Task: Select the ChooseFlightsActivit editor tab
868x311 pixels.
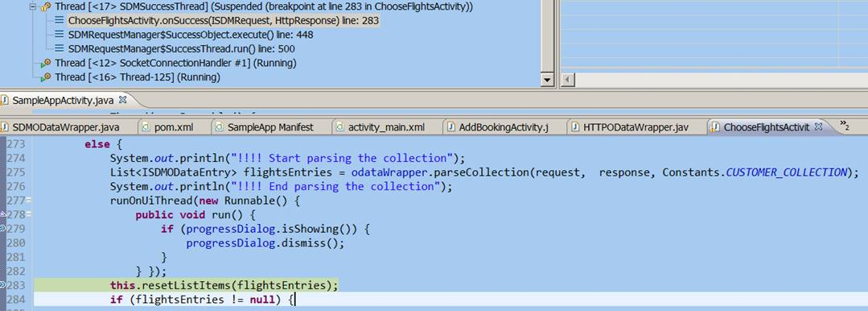Action: click(767, 127)
